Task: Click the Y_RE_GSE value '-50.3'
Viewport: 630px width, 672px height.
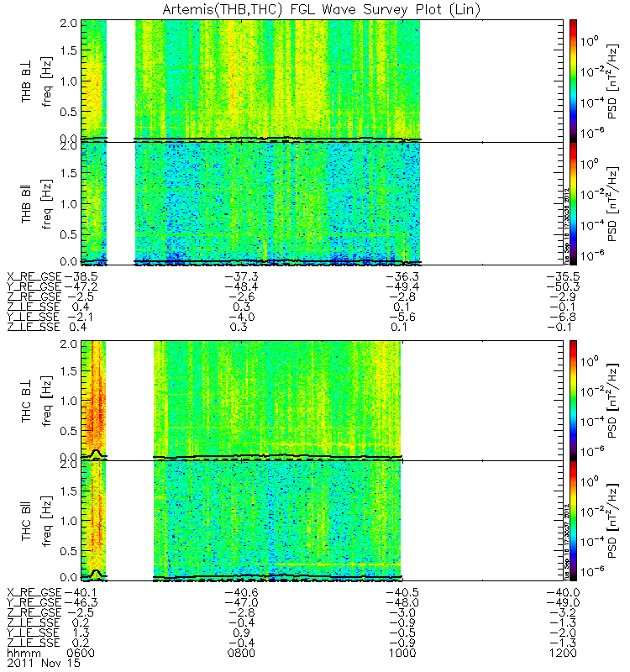Action: pyautogui.click(x=563, y=286)
